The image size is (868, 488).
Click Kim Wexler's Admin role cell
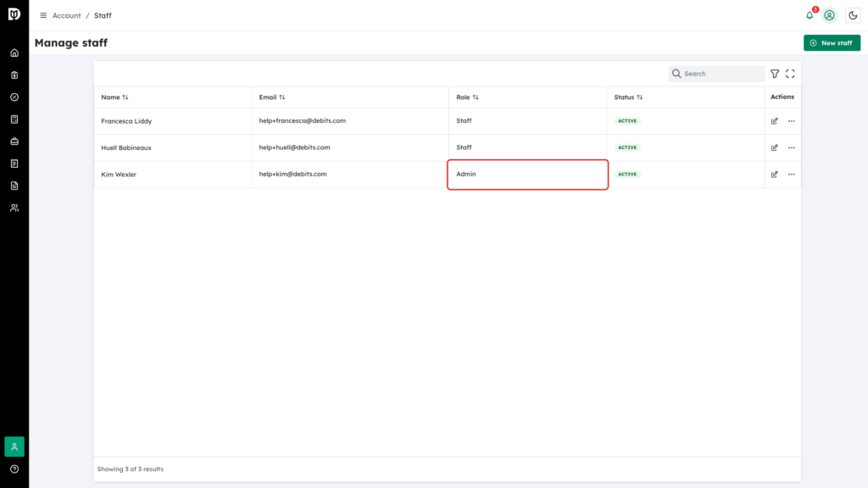coord(527,175)
